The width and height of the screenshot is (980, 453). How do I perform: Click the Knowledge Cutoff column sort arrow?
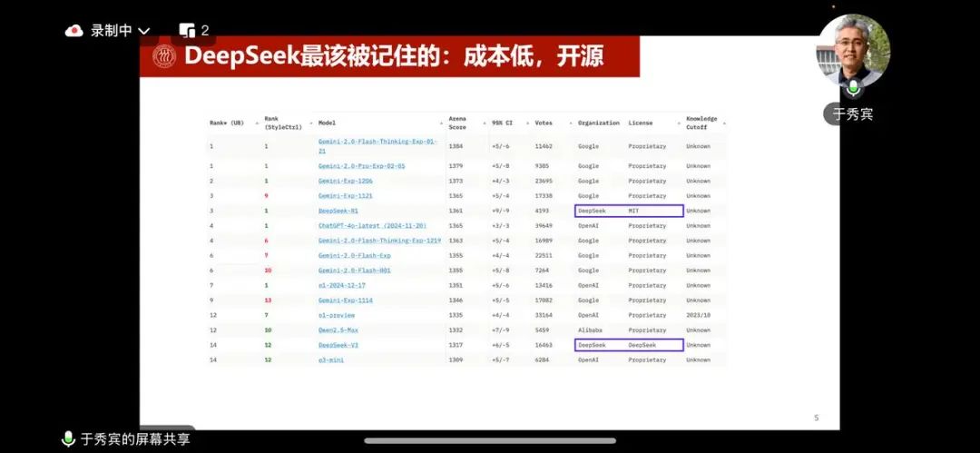722,123
